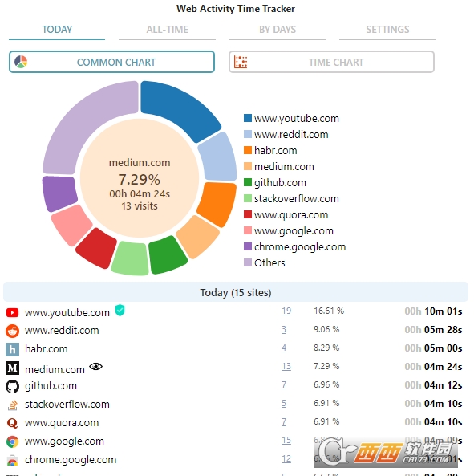Select the github.com row name
The height and width of the screenshot is (476, 474).
click(51, 386)
